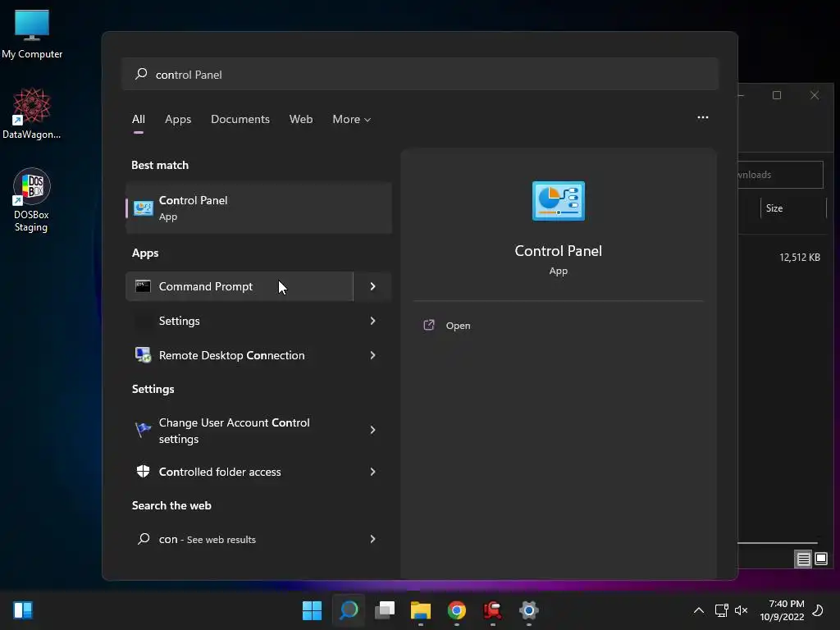
Task: Click the focus assist moon icon
Action: [x=818, y=610]
